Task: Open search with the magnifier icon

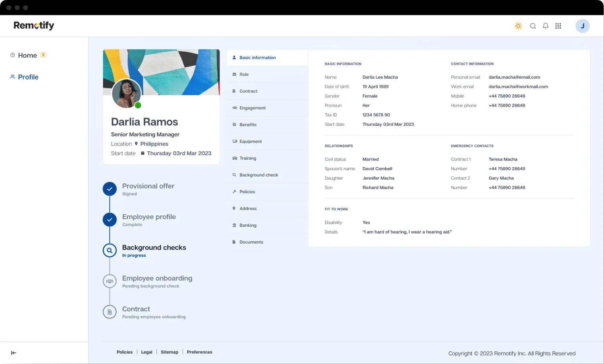Action: [x=533, y=26]
